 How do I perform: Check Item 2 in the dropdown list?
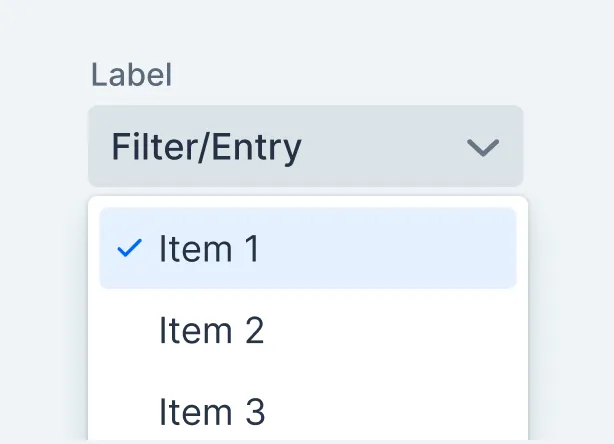pyautogui.click(x=211, y=330)
